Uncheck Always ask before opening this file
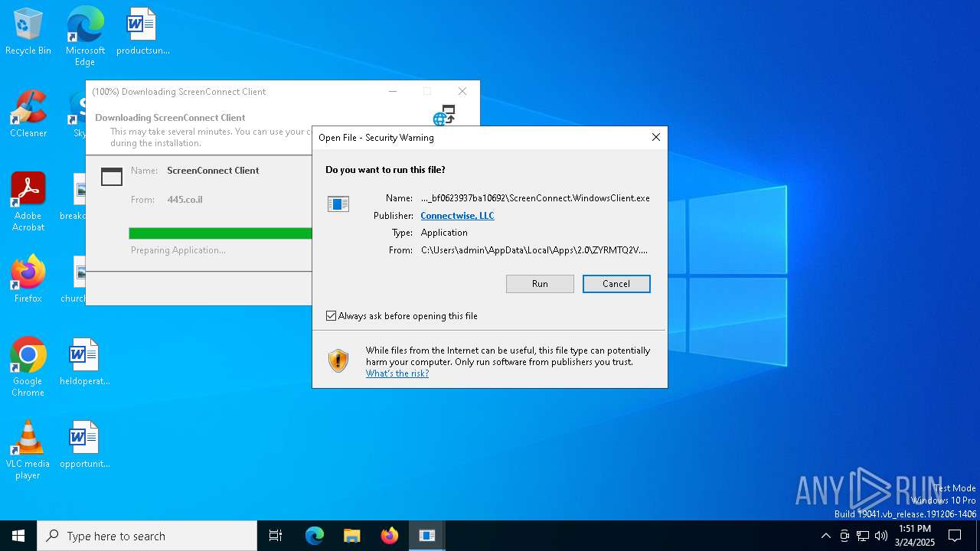This screenshot has height=551, width=980. [332, 315]
